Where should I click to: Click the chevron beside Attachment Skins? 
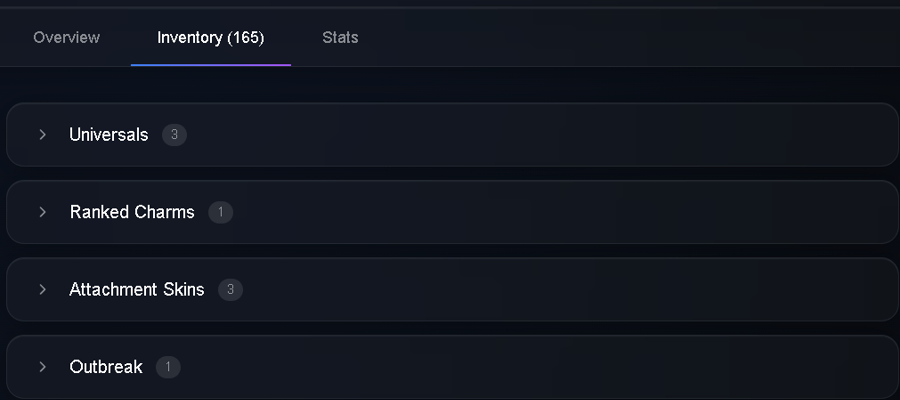(x=42, y=289)
